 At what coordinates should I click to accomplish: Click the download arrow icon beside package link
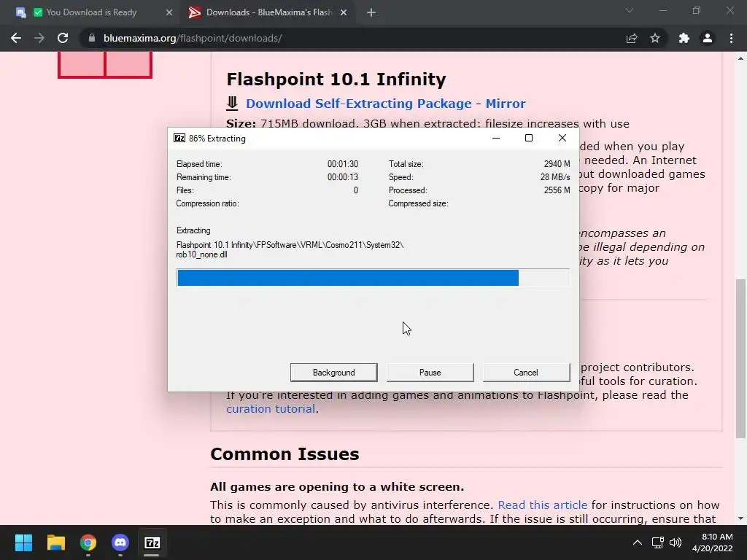point(232,103)
